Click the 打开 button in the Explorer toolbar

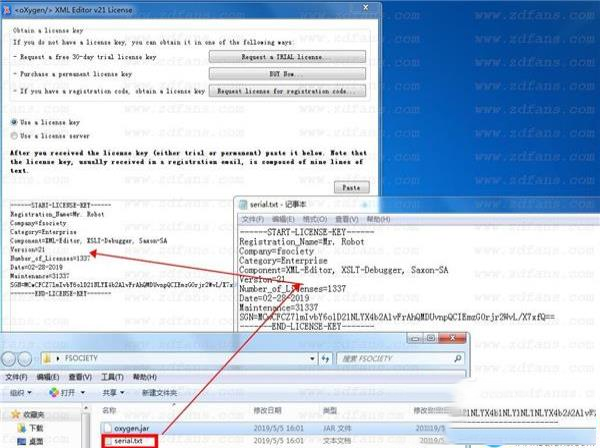(x=68, y=393)
